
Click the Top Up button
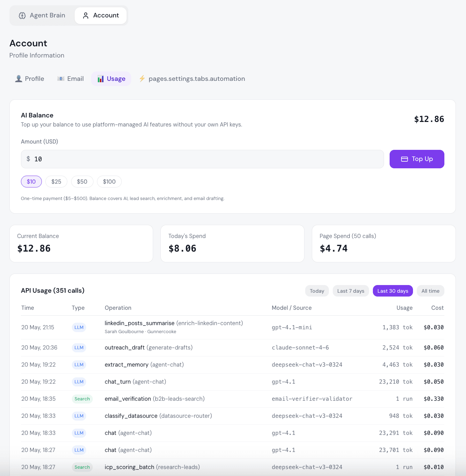417,159
